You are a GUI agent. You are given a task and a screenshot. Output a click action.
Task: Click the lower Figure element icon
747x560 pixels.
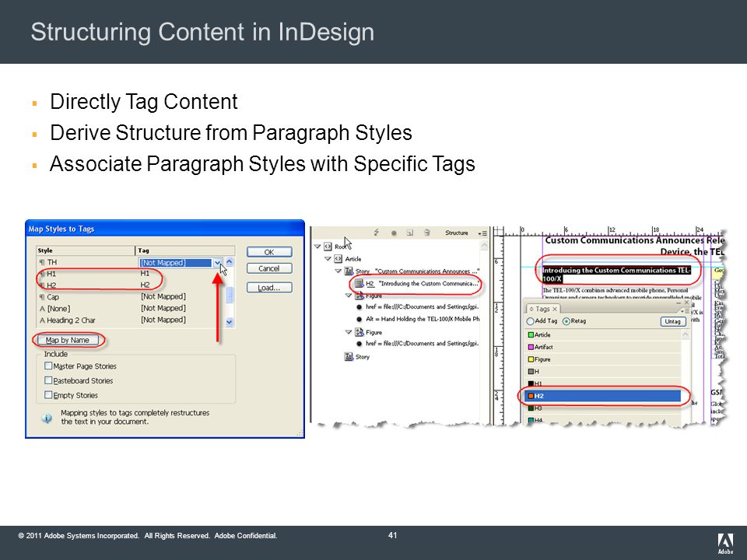coord(359,332)
